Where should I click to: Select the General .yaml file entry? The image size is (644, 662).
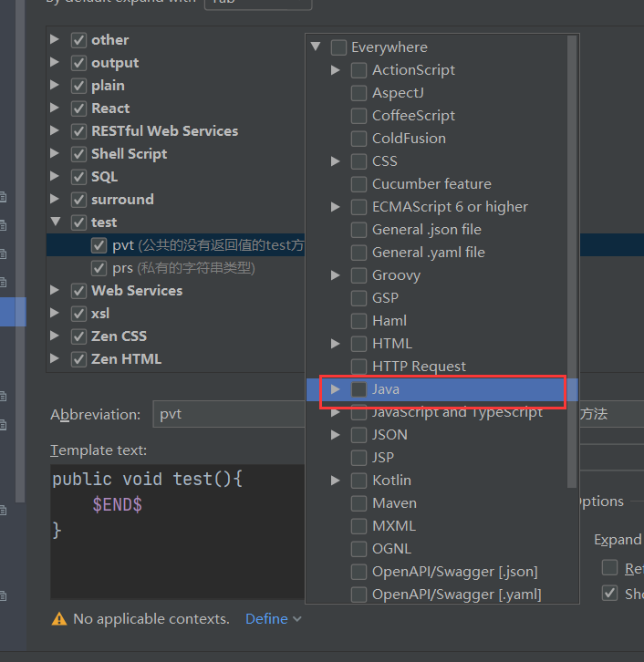click(428, 253)
